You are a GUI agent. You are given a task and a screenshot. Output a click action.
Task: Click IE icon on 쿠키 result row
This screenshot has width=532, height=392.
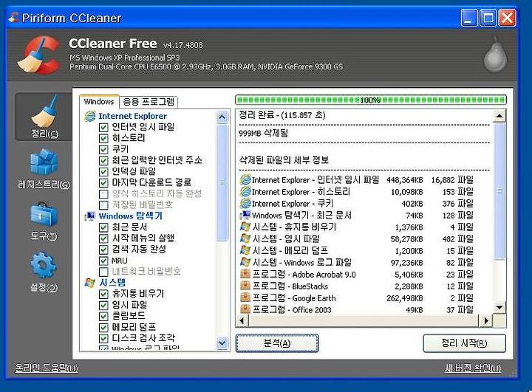245,204
